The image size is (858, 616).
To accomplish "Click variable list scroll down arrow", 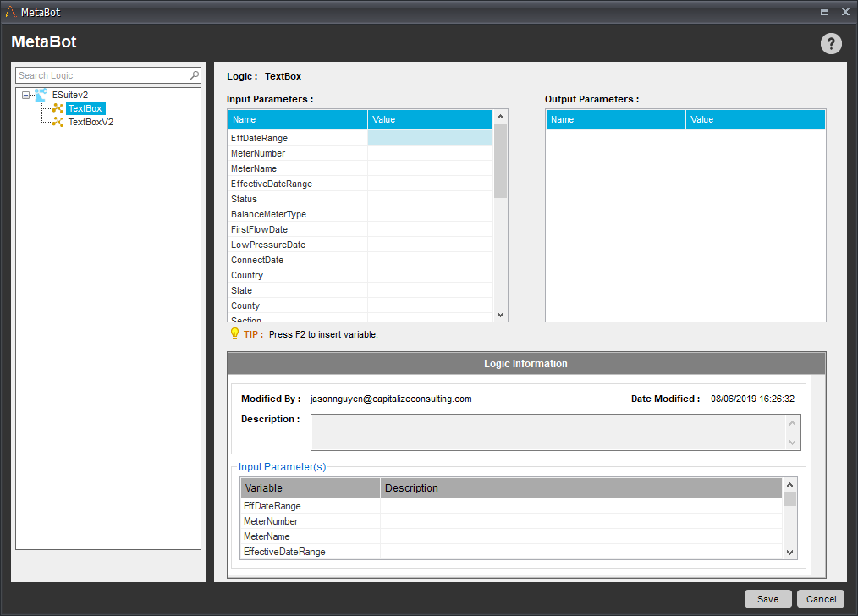I will pos(789,552).
